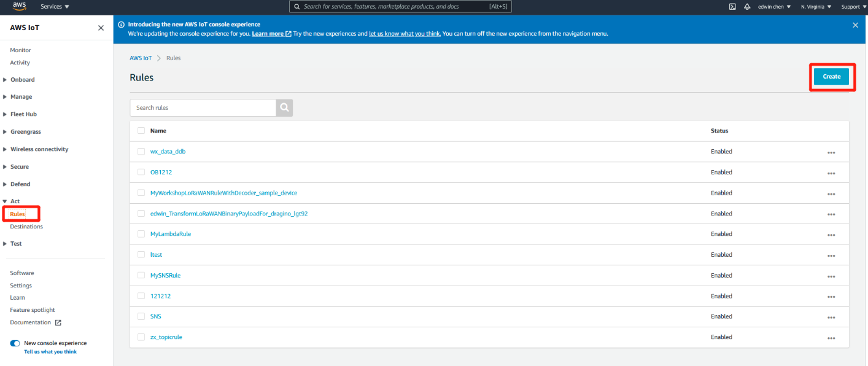This screenshot has width=868, height=366.
Task: Open Destinations in sidebar
Action: (26, 227)
